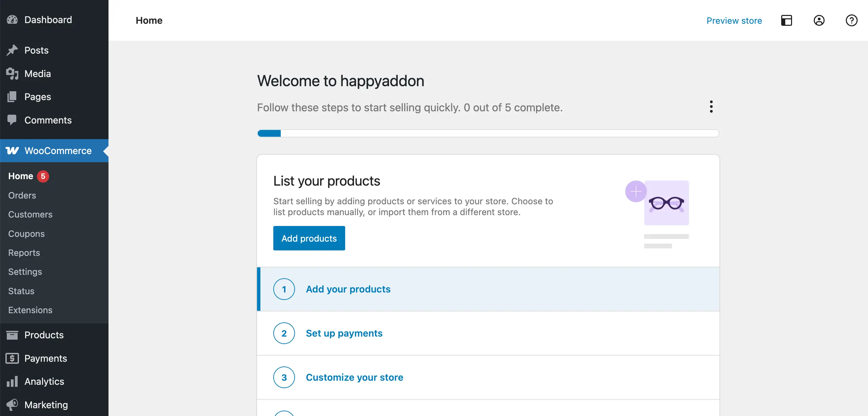
Task: Click the Pages stacked-sheets icon
Action: (12, 97)
